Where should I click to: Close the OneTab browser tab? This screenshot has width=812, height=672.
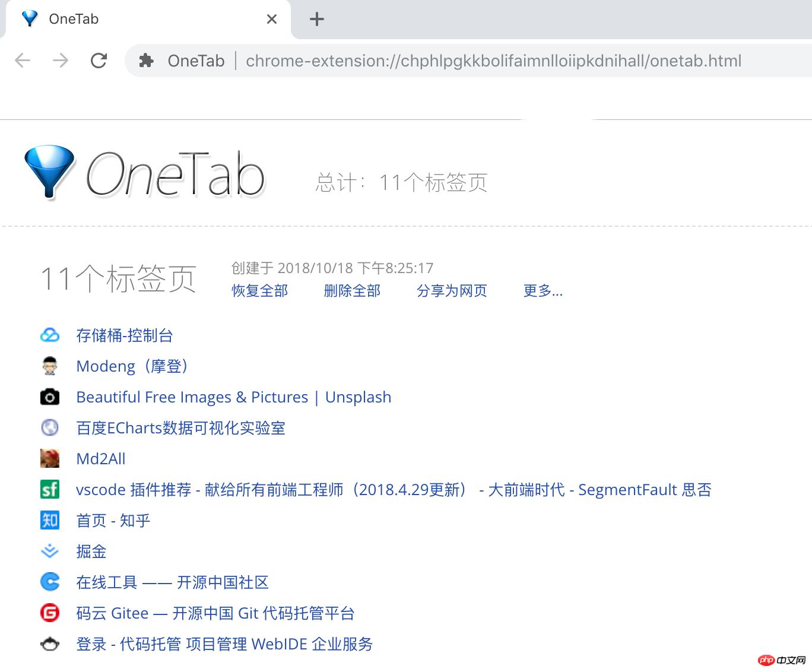tap(272, 19)
